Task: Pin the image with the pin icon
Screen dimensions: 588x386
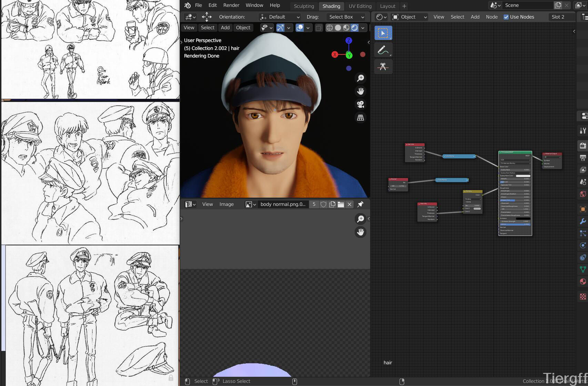Action: pos(361,204)
